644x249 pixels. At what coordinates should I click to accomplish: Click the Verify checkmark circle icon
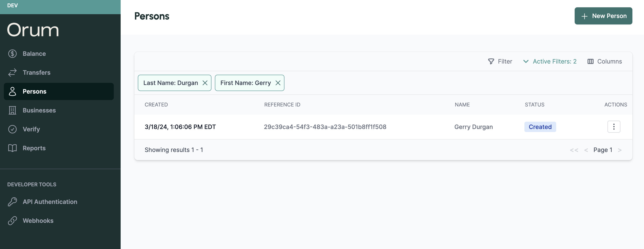pos(12,129)
